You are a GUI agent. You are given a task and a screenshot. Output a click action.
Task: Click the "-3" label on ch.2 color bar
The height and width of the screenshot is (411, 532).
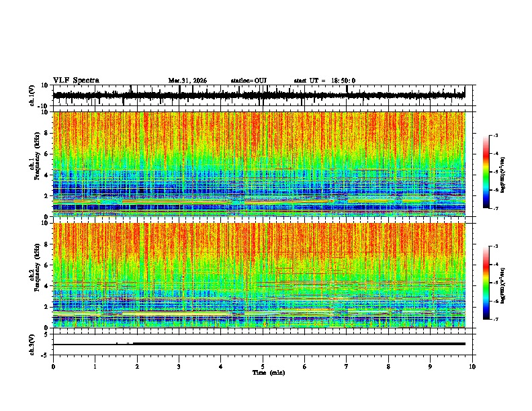coord(496,246)
